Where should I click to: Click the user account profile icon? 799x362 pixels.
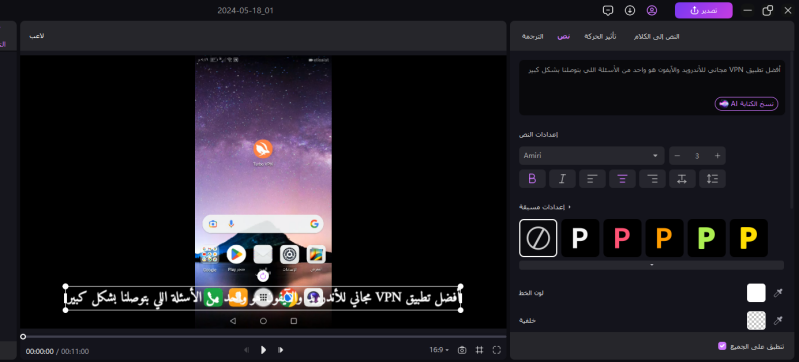point(652,10)
